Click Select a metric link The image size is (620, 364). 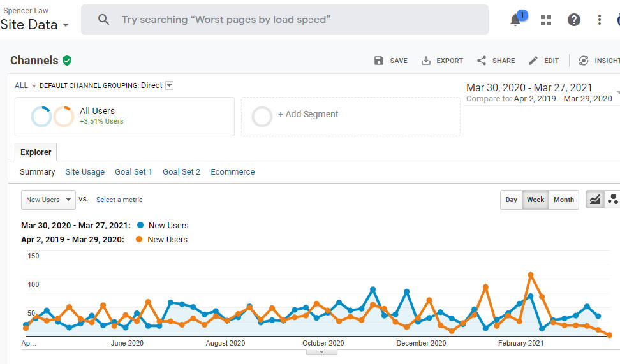119,200
